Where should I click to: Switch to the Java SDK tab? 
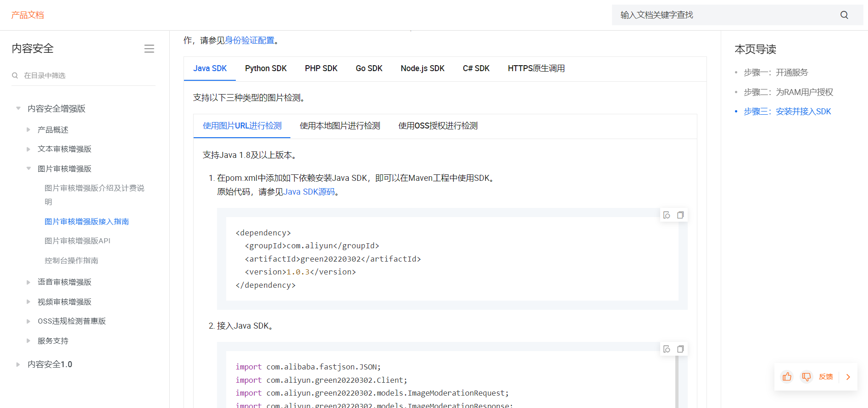[x=210, y=68]
